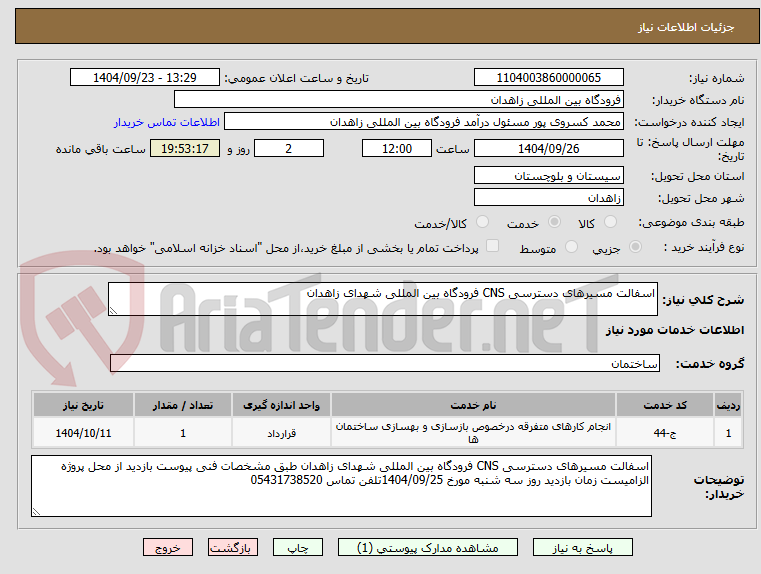Click the شماره نیاز field 1104003860000065
761x574 pixels.
tap(548, 78)
